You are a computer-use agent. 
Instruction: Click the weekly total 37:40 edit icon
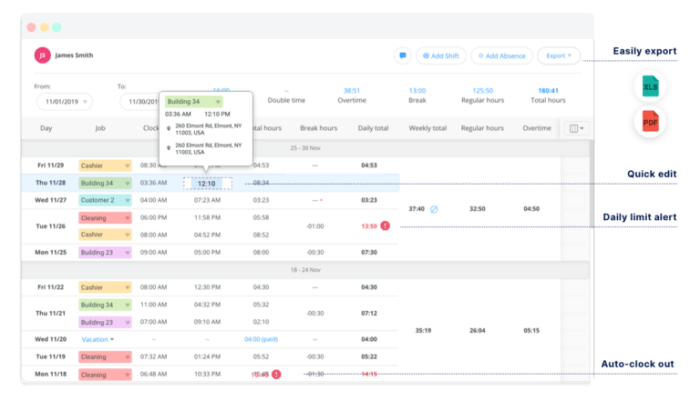click(x=434, y=209)
